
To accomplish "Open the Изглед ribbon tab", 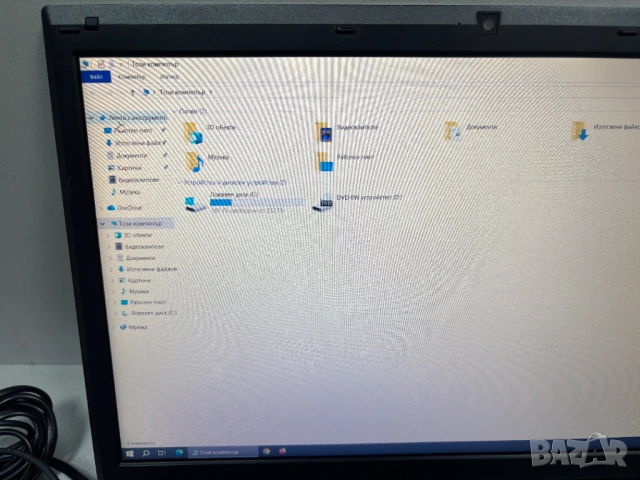I will pos(169,76).
